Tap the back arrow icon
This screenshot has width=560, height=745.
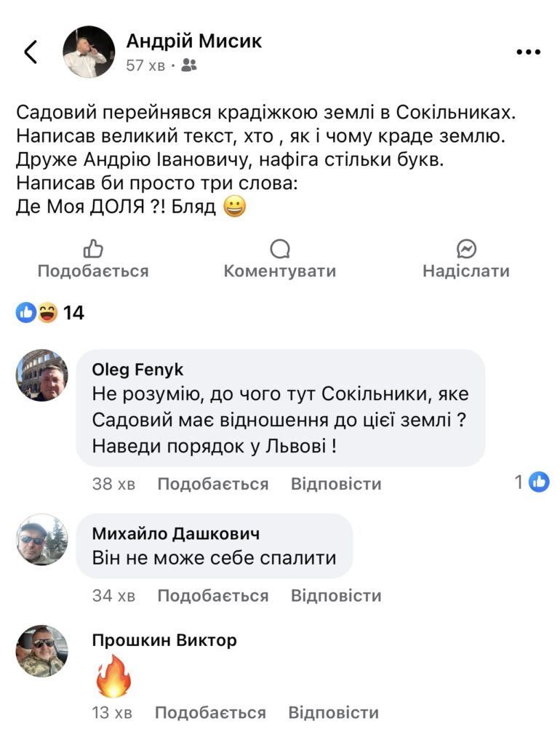[31, 52]
